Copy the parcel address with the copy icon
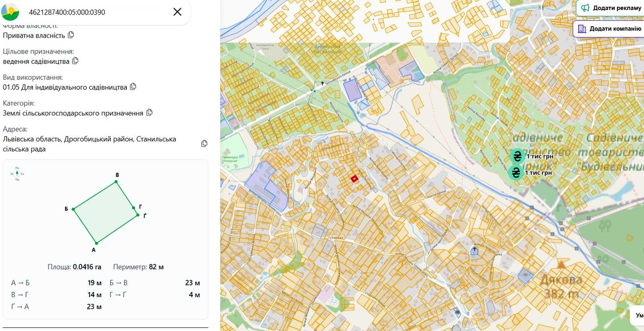644x331 pixels. pyautogui.click(x=204, y=144)
